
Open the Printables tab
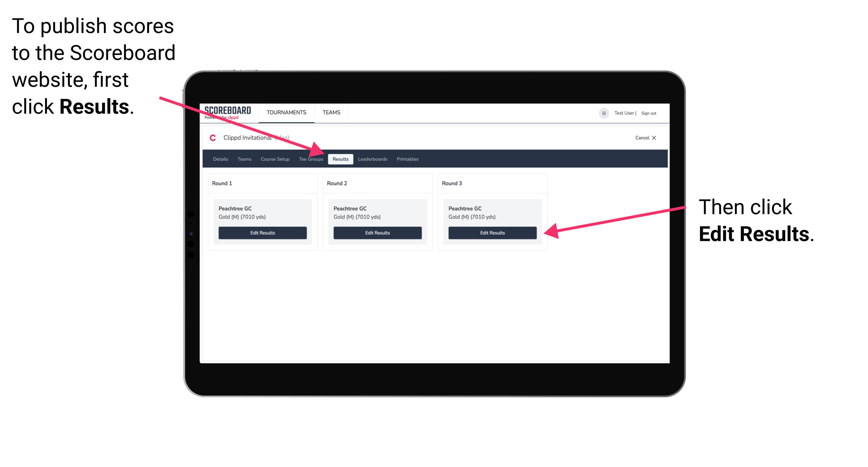pyautogui.click(x=407, y=159)
